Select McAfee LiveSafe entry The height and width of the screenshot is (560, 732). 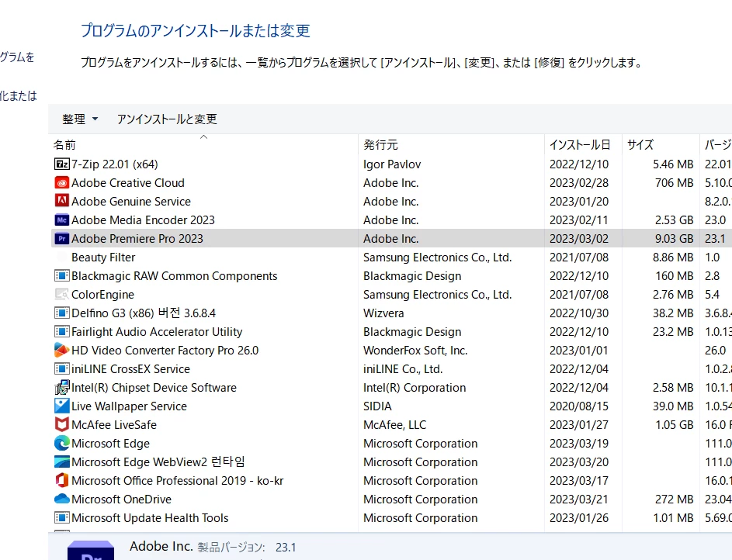click(x=114, y=425)
